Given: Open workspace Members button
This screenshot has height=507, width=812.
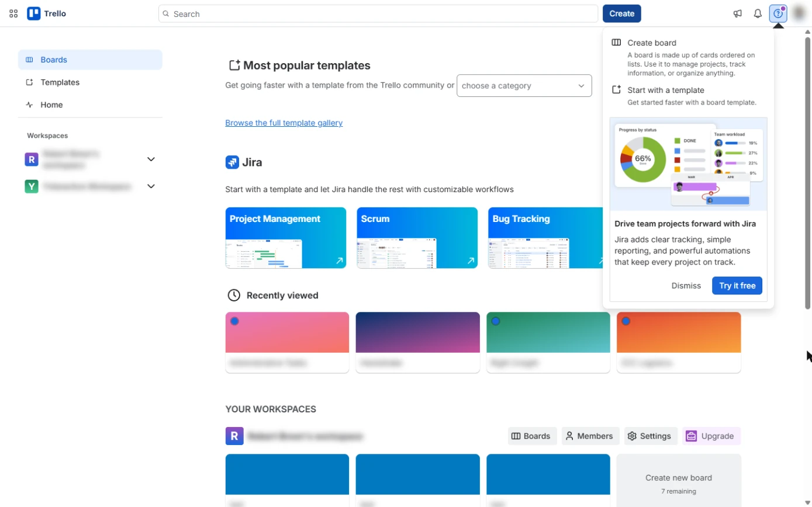Looking at the screenshot, I should 590,436.
